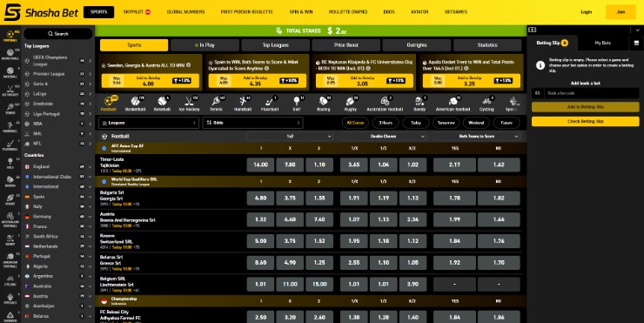Open the Leagues filter dropdown
Image resolution: width=644 pixels, height=323 pixels.
pyautogui.click(x=149, y=123)
